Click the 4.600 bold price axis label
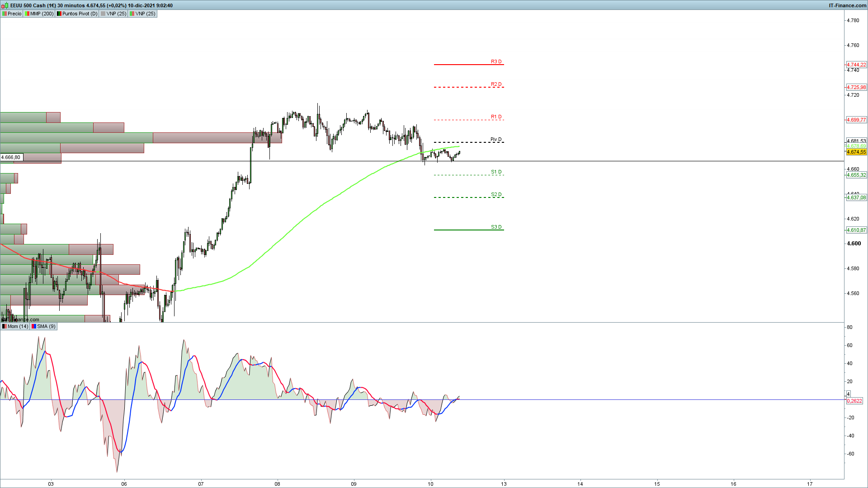The height and width of the screenshot is (488, 868). 854,244
